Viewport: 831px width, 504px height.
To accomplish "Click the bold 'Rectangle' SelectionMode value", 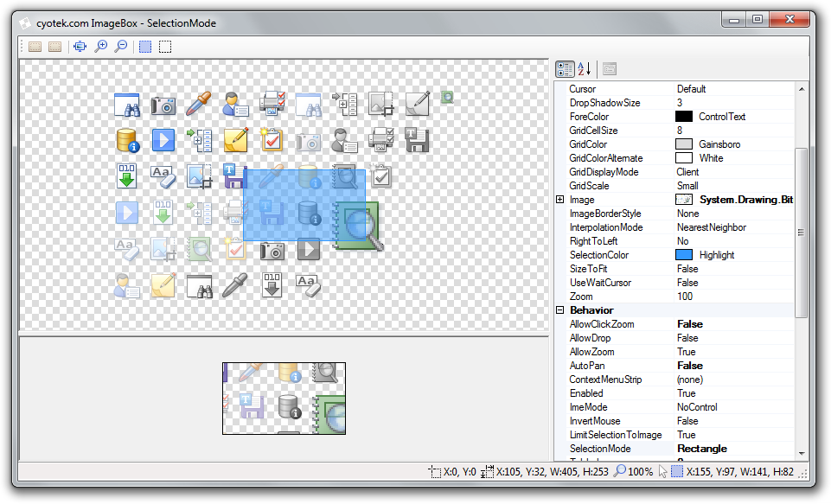I will 702,449.
